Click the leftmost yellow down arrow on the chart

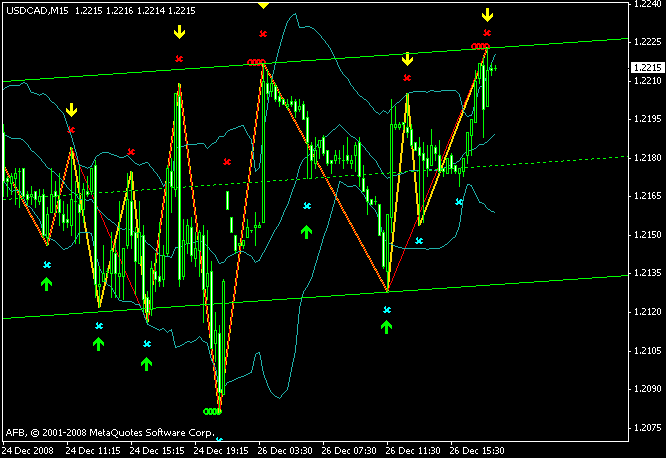pos(71,110)
